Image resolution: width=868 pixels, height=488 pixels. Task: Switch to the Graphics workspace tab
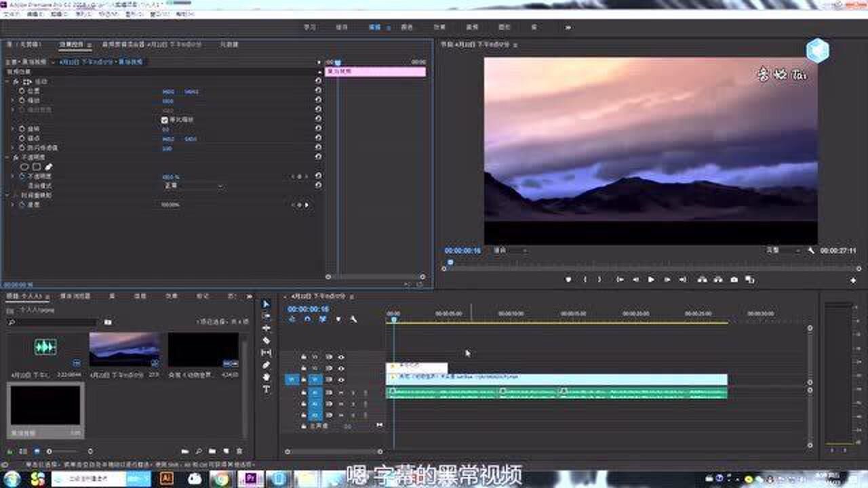pyautogui.click(x=505, y=28)
